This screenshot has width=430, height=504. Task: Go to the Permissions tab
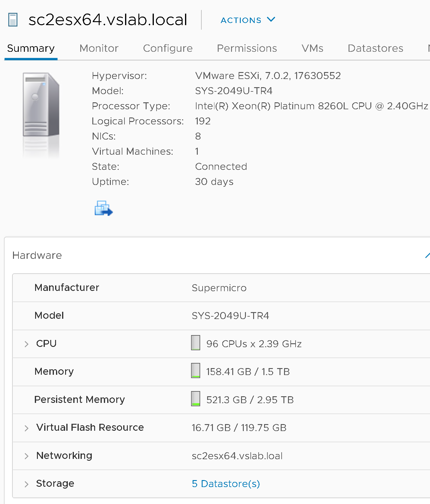(247, 48)
